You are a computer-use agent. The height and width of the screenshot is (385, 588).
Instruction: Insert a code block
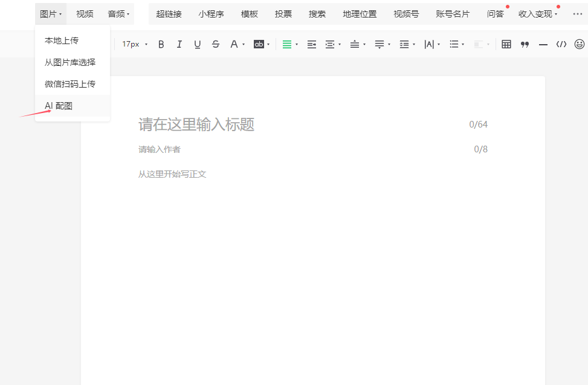click(x=561, y=44)
